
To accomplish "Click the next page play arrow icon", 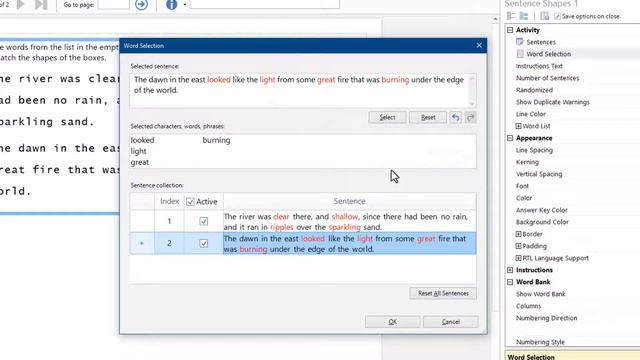I will pos(20,4).
